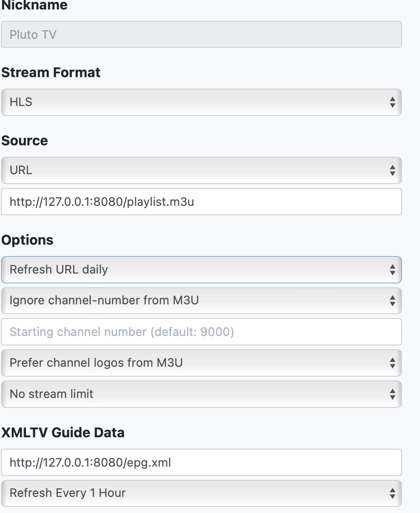Open the No stream limit dropdown
Image resolution: width=420 pixels, height=513 pixels.
coord(201,394)
